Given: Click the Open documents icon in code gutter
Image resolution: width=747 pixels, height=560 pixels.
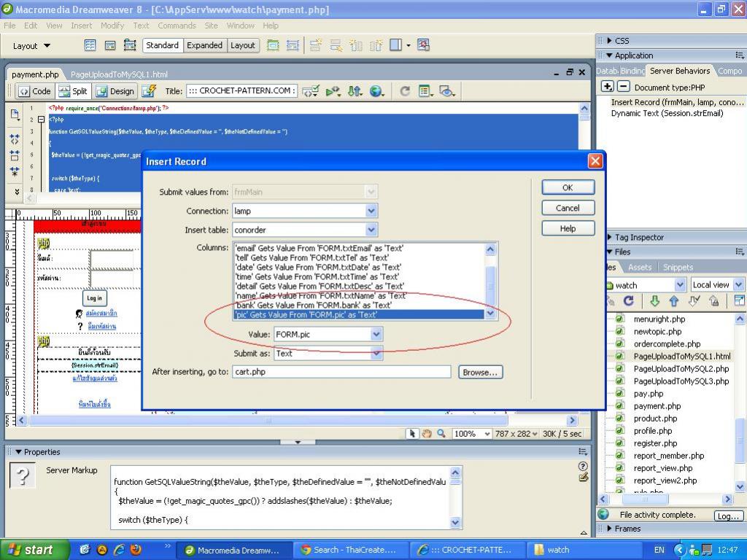Looking at the screenshot, I should pos(15,114).
